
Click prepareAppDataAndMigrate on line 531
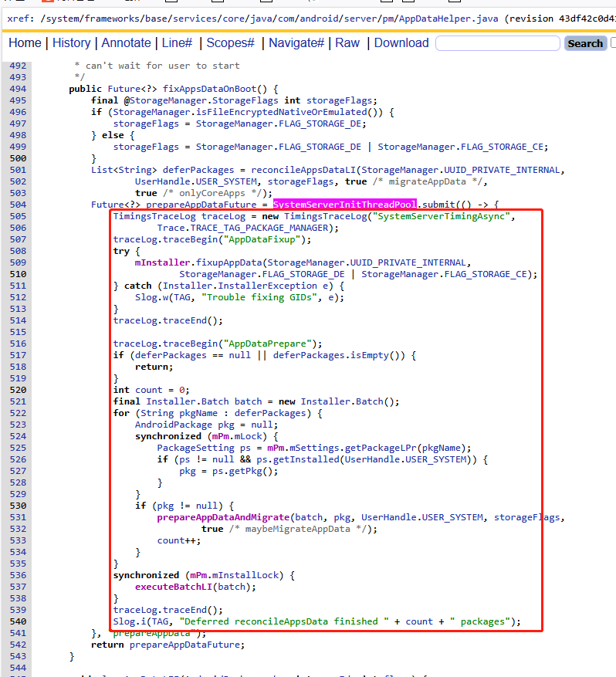tap(223, 517)
